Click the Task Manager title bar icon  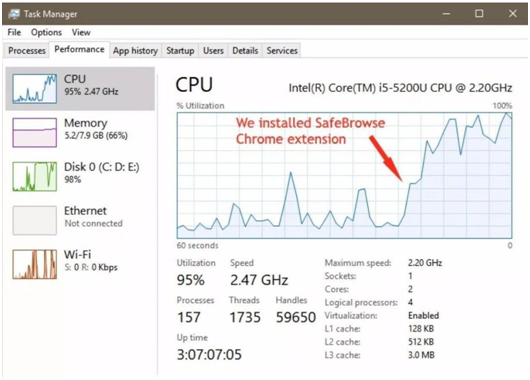tap(14, 14)
